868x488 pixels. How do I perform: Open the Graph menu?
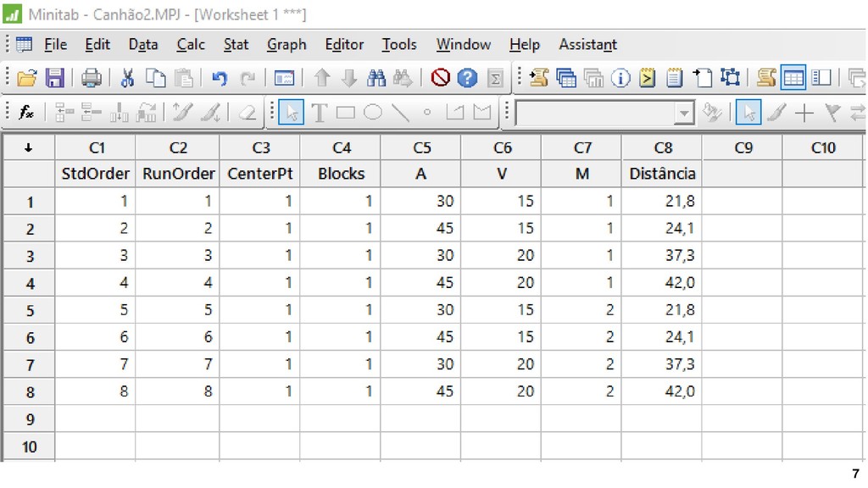287,44
